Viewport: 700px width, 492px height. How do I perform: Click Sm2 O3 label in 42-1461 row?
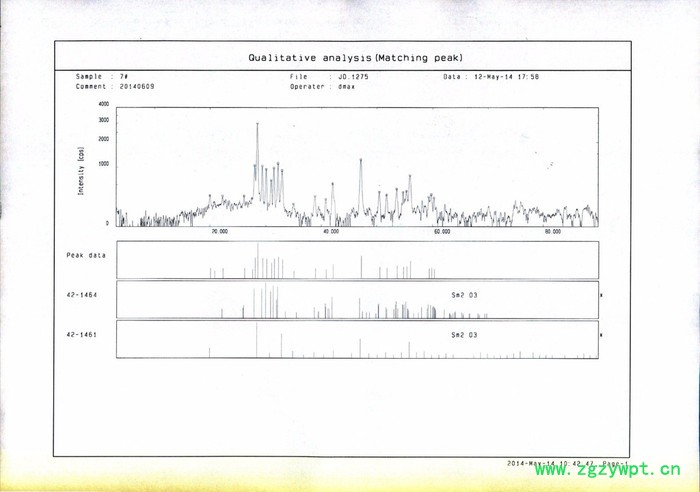(x=464, y=334)
